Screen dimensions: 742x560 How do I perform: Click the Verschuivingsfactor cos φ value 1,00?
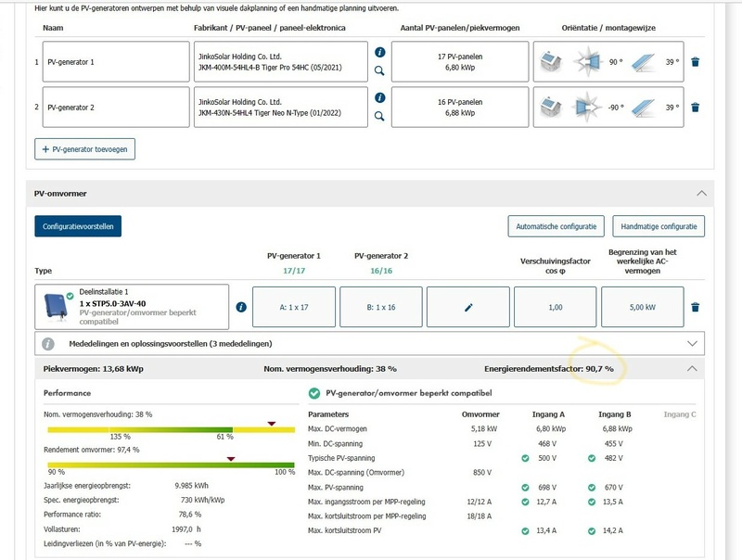556,307
